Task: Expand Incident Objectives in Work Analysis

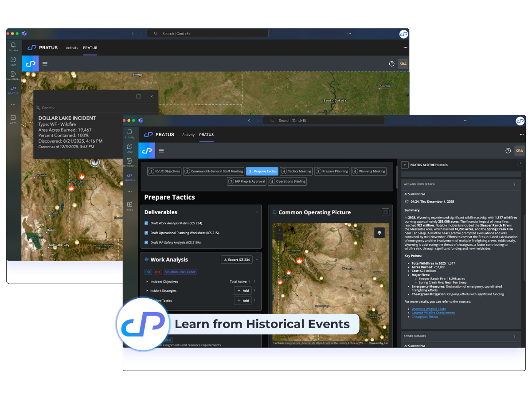Action: [x=146, y=281]
